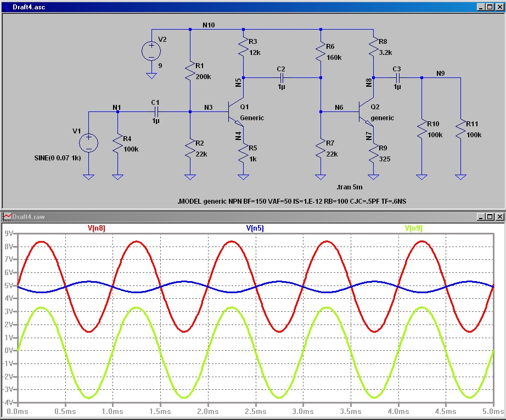This screenshot has width=506, height=420.
Task: Click capacitor C2 symbol
Action: click(282, 78)
